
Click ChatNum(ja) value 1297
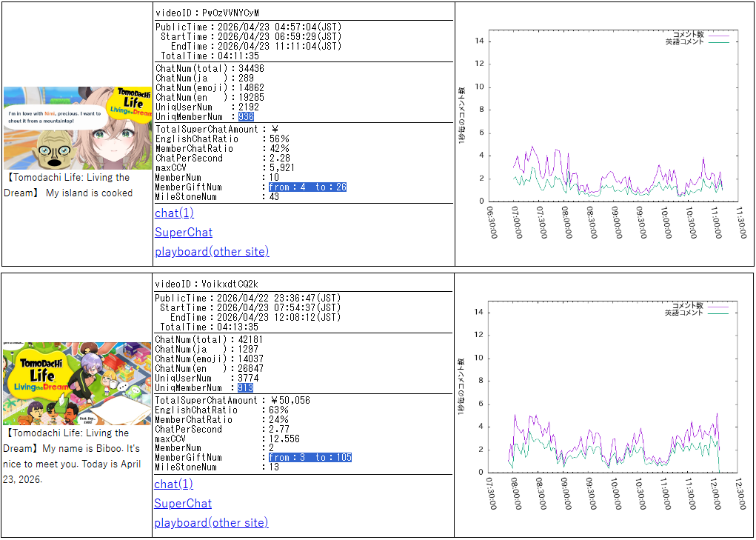pyautogui.click(x=248, y=350)
